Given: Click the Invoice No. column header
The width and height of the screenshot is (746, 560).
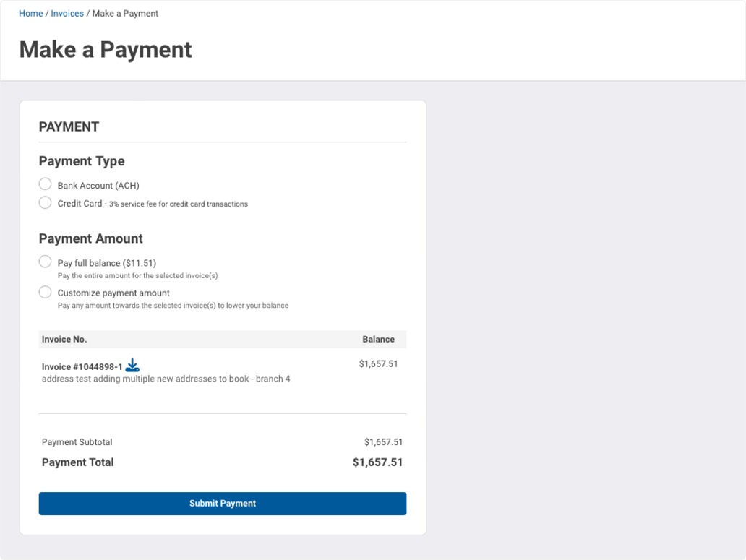Looking at the screenshot, I should [x=64, y=339].
